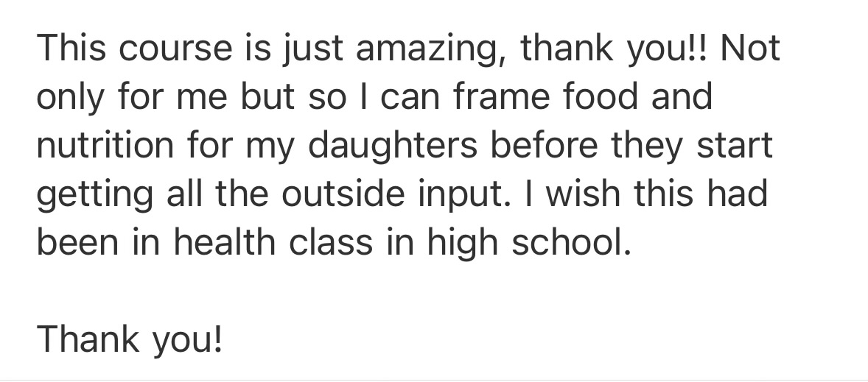Click the word "before" in the message
This screenshot has width=868, height=382.
545,146
